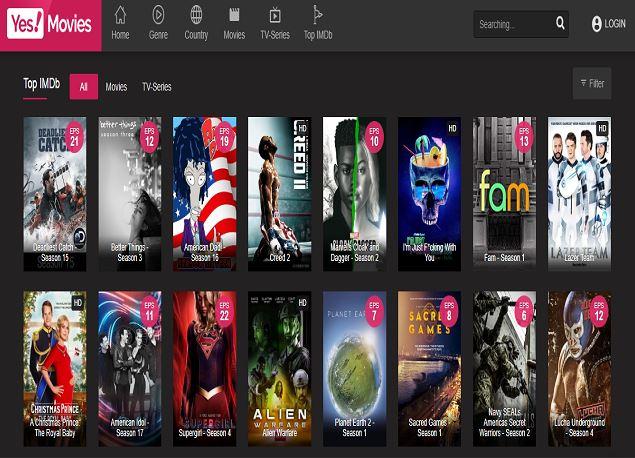
Task: Click the search magnifier icon
Action: tap(560, 23)
